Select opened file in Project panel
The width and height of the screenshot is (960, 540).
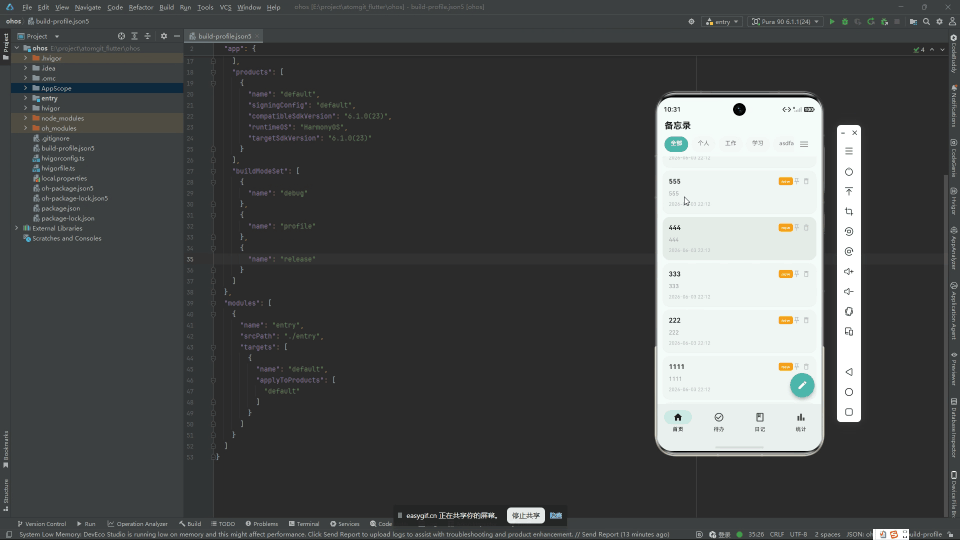[121, 36]
